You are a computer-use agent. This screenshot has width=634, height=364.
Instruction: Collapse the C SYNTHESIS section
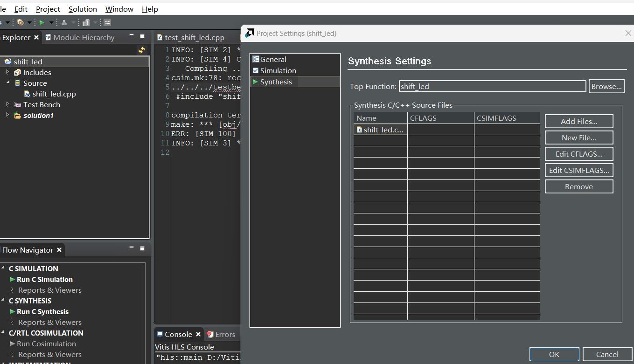click(3, 301)
